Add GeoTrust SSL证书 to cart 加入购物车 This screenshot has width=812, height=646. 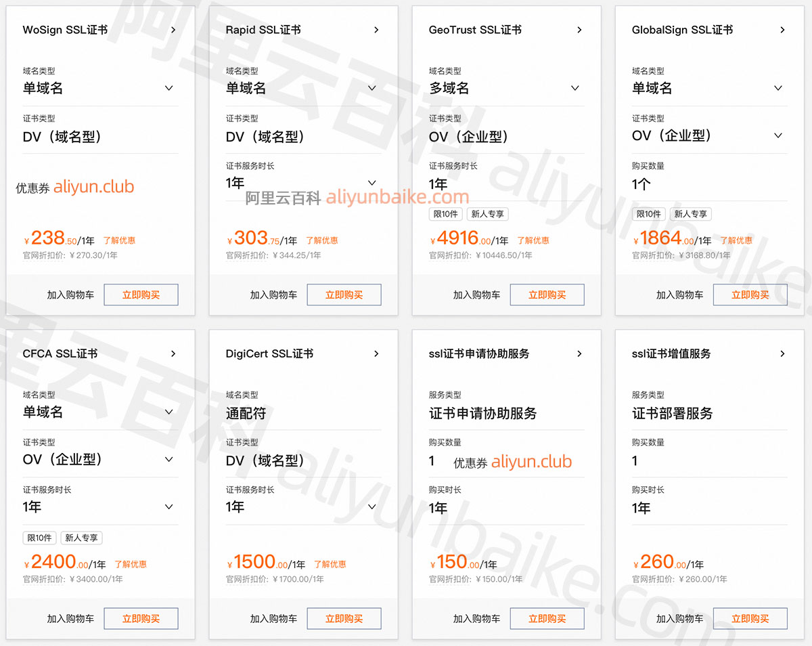(x=476, y=295)
